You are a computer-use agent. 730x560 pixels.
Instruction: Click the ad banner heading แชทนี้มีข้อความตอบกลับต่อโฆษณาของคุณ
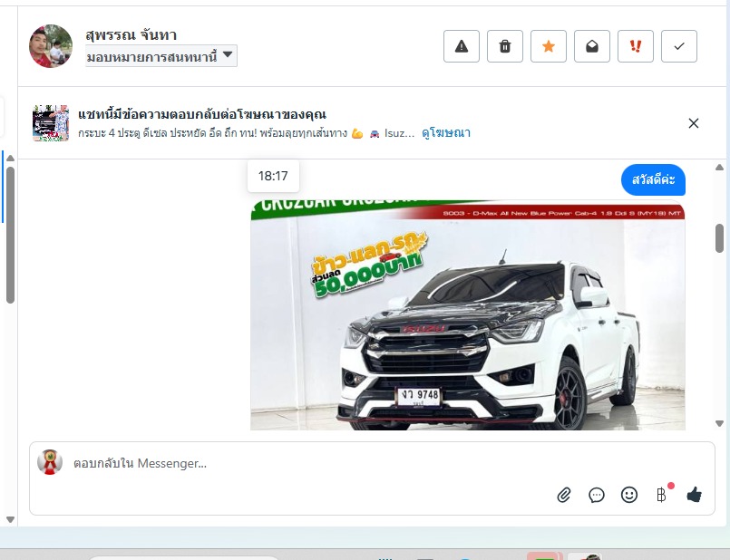pyautogui.click(x=202, y=114)
